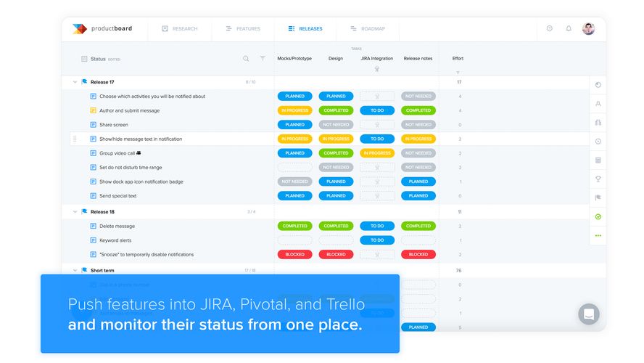Click the drag handle on Show/hide message row
Viewport: 644px width, 363px height.
click(75, 139)
